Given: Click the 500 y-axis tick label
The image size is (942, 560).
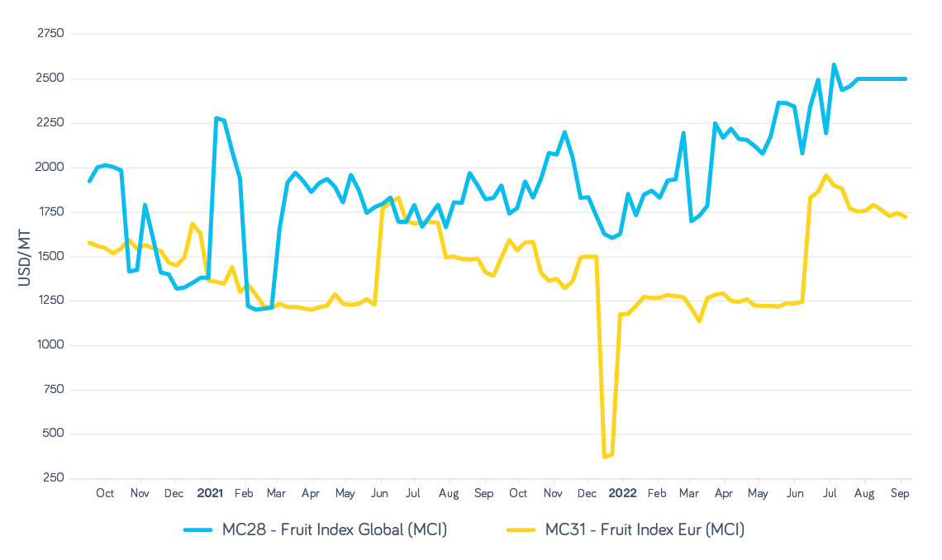Looking at the screenshot, I should tap(54, 434).
